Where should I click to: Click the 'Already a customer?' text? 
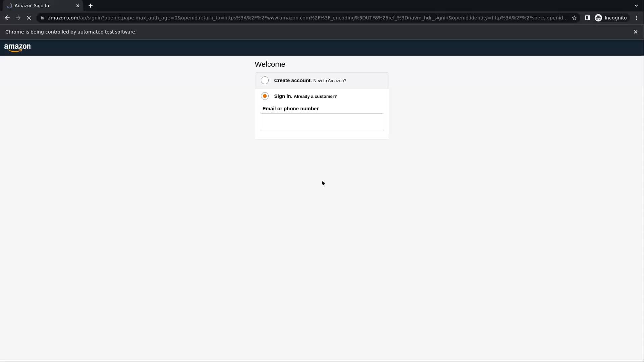pos(315,97)
